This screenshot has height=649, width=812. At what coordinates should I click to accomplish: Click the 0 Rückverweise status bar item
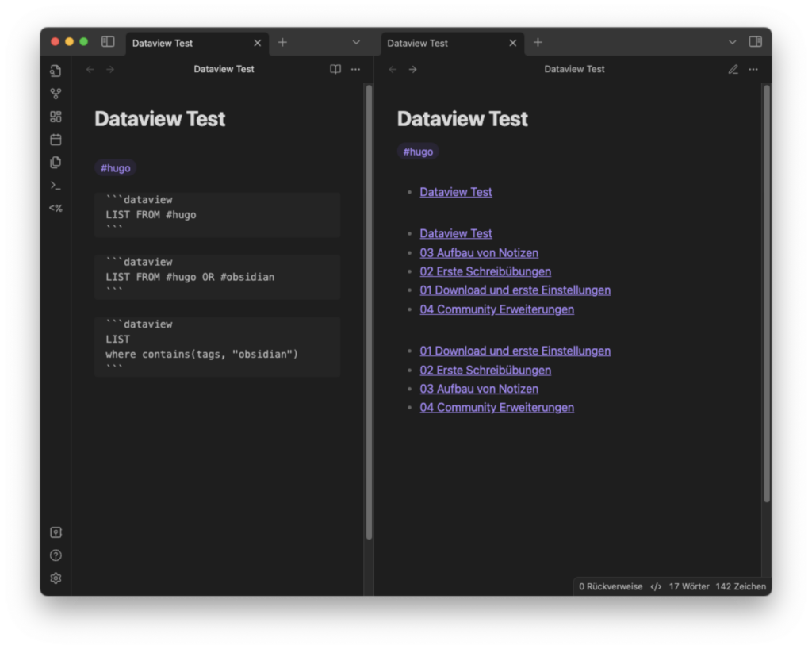tap(611, 586)
